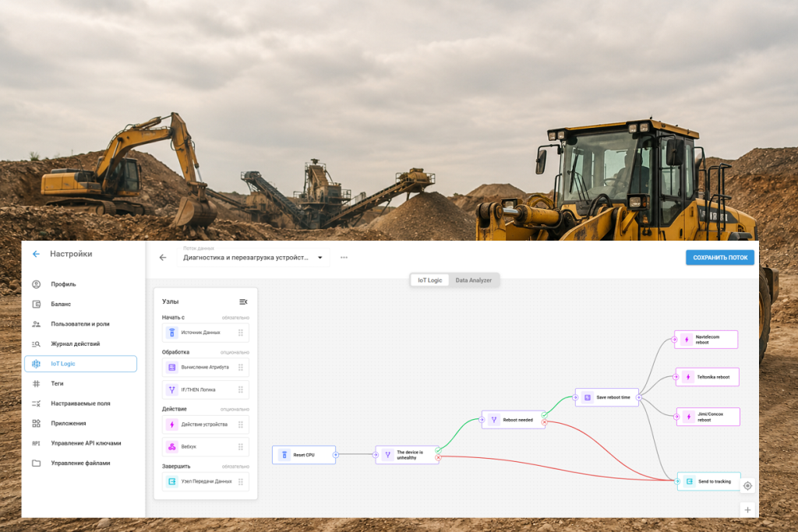Viewport: 798px width, 532px height.
Task: Click the center-canvas target icon
Action: 747,486
